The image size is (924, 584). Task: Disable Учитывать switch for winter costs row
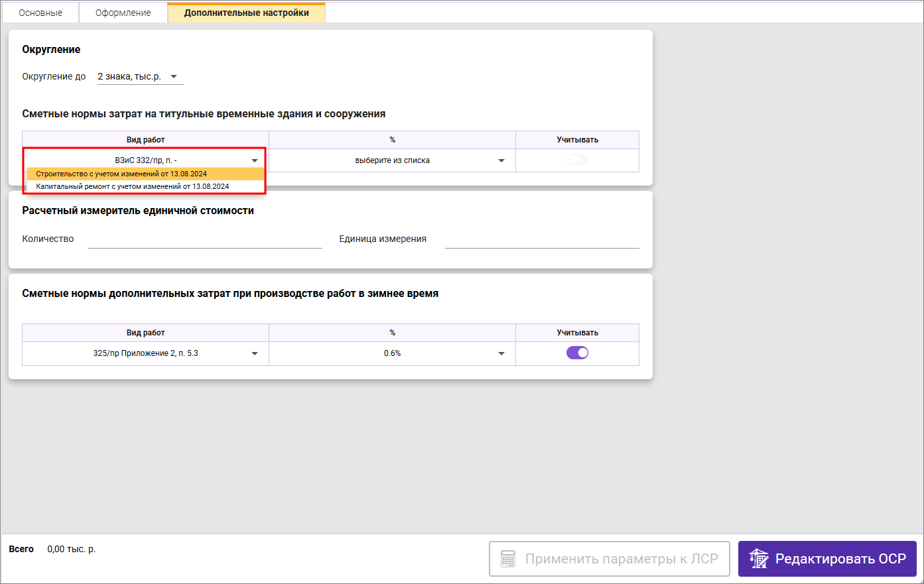(x=577, y=353)
